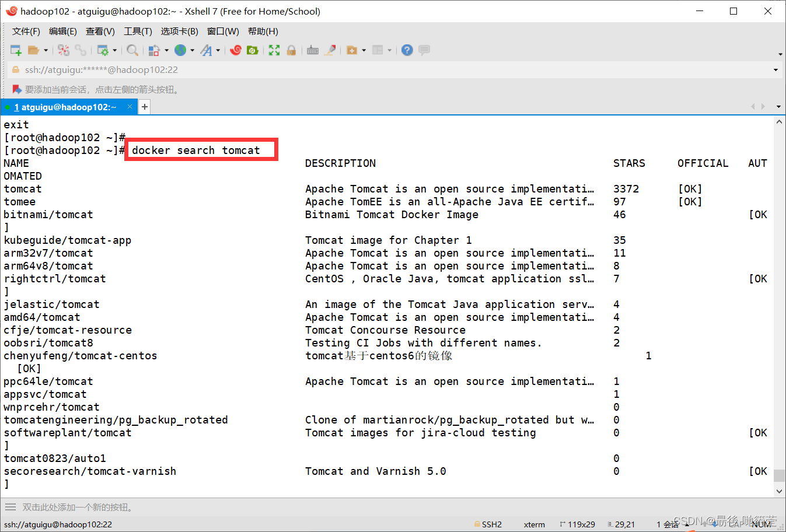Open the 帮助(H) menu
The height and width of the screenshot is (532, 786).
263,32
